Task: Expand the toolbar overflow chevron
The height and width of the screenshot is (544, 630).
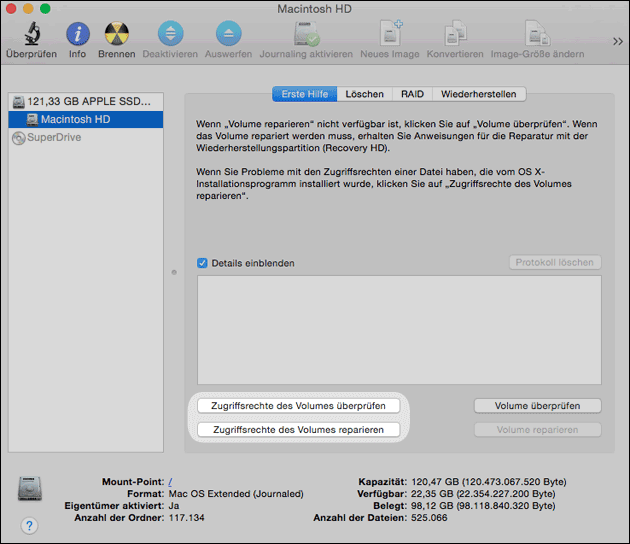Action: pos(618,41)
